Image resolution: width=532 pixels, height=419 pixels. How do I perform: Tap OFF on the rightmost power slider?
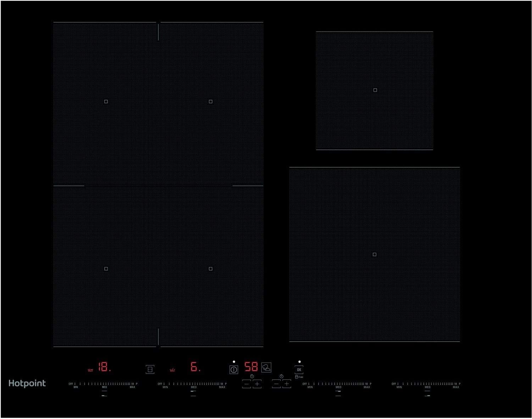tap(393, 384)
